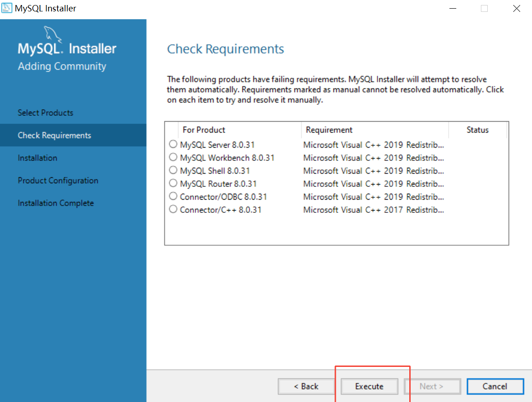The height and width of the screenshot is (402, 532).
Task: Click Connector/C++ 8.0.31 product name
Action: coord(220,210)
